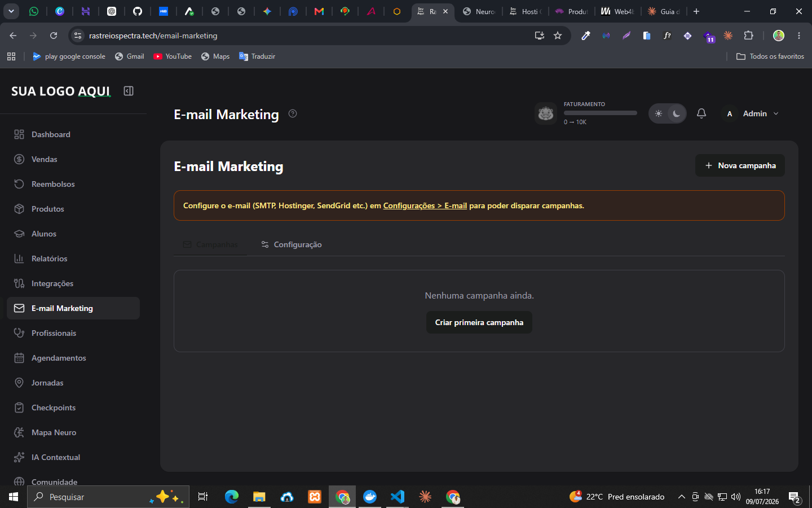
Task: Open Dashboard in the sidebar
Action: [73, 134]
